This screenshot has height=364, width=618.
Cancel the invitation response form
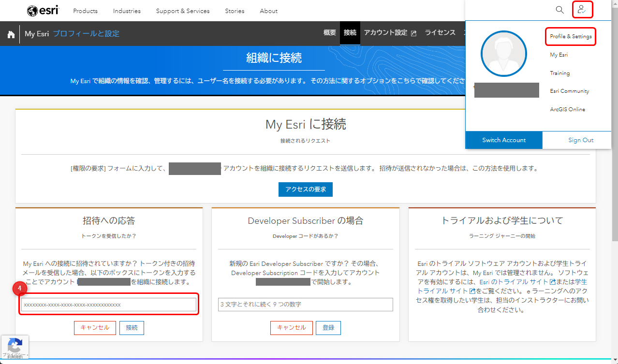[95, 328]
